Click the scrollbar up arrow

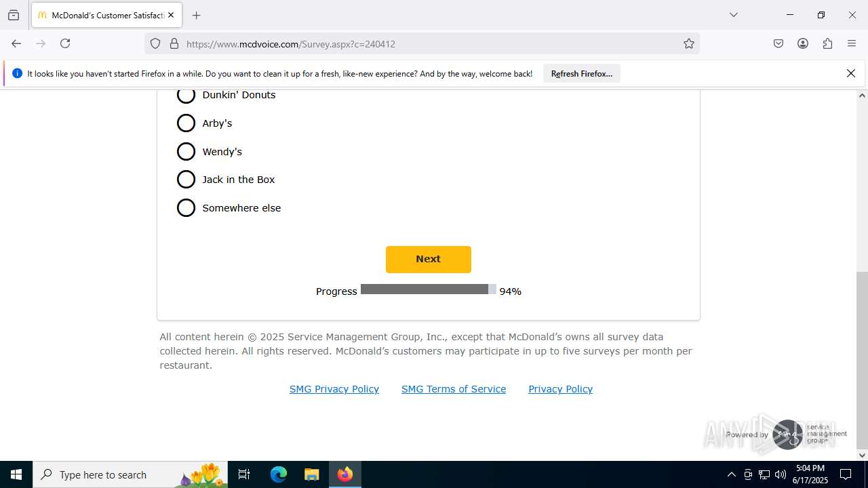pos(862,95)
